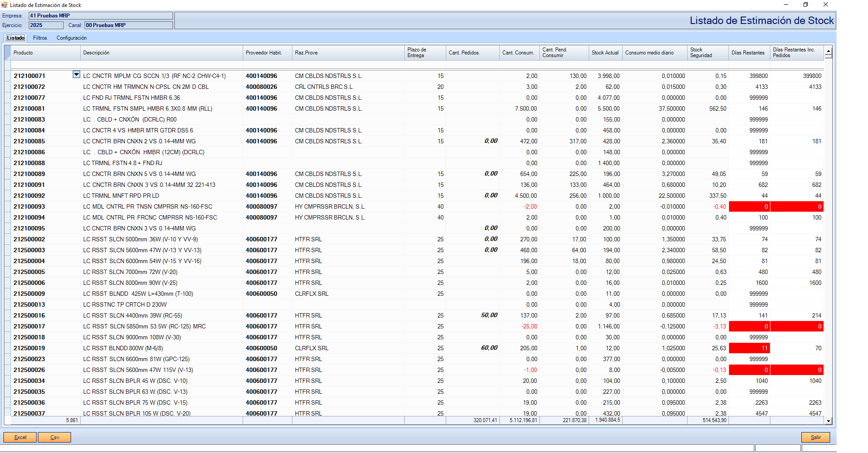Screen dimensions: 868x453
Task: Sort by the Stock Actual column header
Action: 605,53
